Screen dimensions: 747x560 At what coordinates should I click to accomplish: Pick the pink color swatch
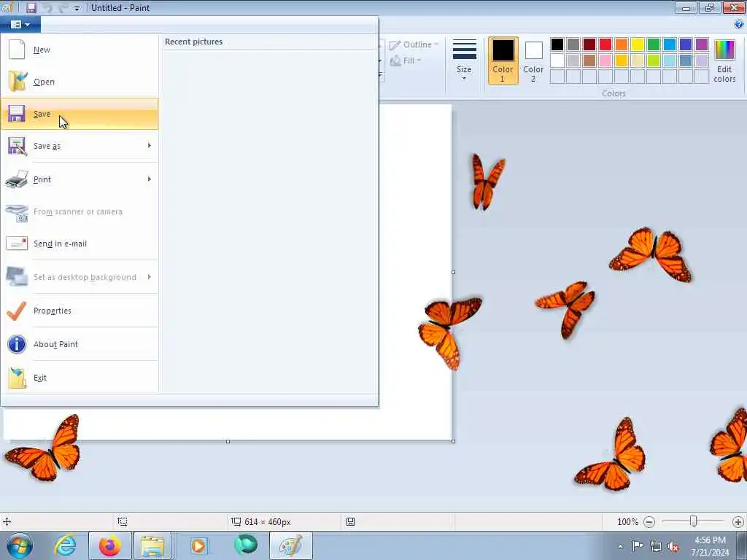(605, 61)
